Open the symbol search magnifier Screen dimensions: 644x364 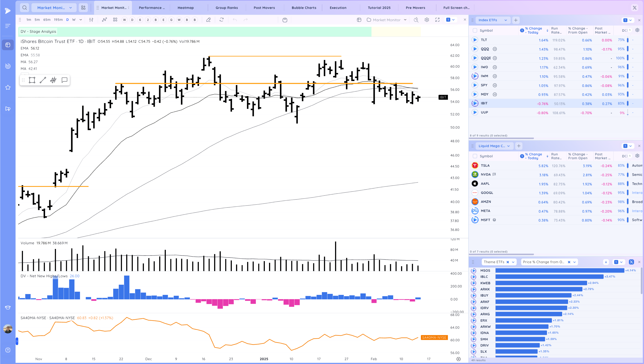tap(24, 8)
